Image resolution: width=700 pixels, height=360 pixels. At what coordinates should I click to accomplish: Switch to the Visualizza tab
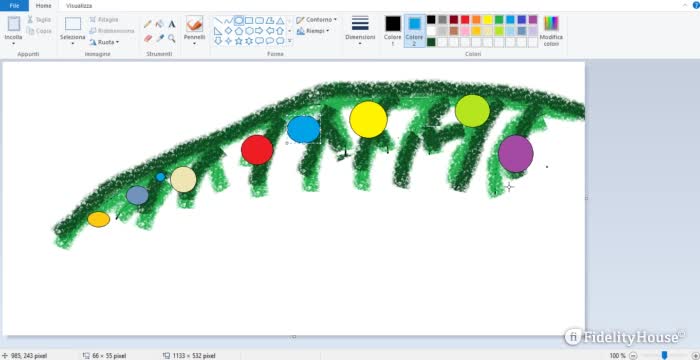tap(79, 6)
